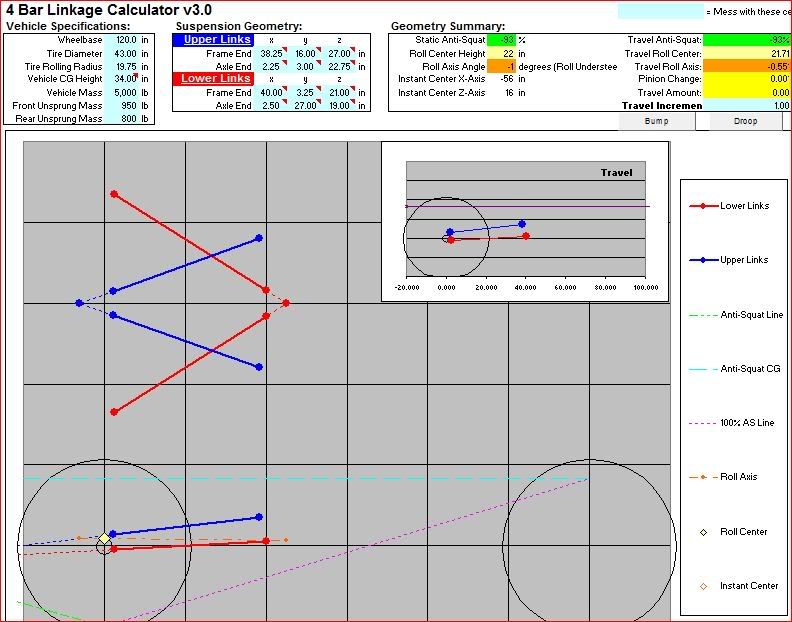
Task: Click the Travel Increment value cell
Action: click(746, 105)
